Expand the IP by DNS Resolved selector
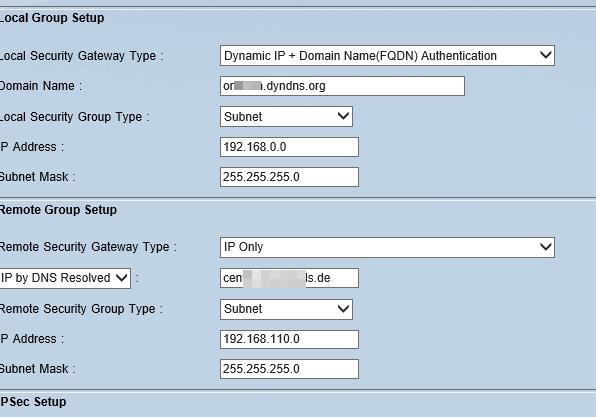The height and width of the screenshot is (417, 596). pyautogui.click(x=65, y=278)
